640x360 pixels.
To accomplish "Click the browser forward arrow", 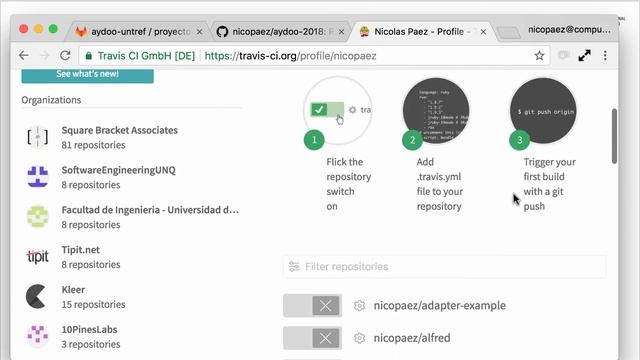I will tap(44, 56).
